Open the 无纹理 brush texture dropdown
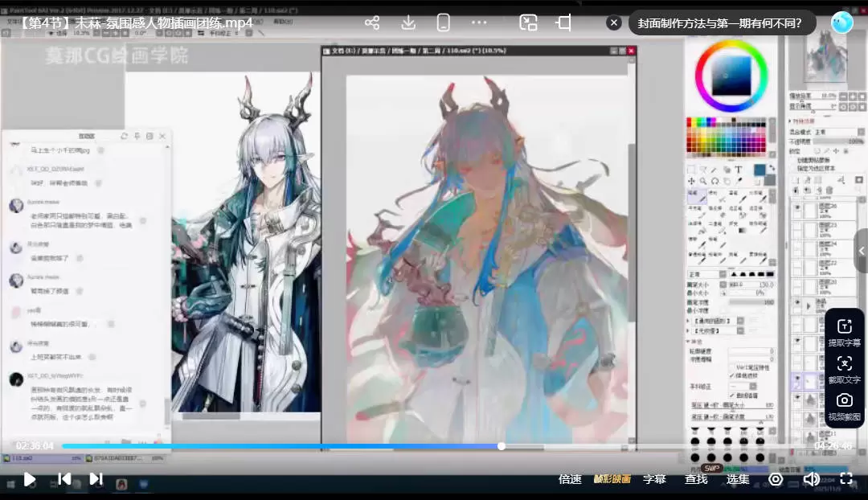This screenshot has height=500, width=868. (740, 330)
